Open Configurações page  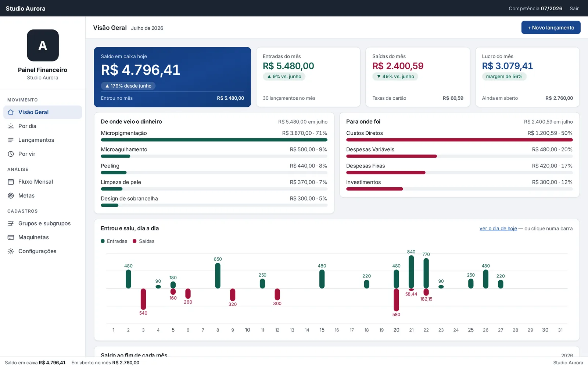pos(43,251)
